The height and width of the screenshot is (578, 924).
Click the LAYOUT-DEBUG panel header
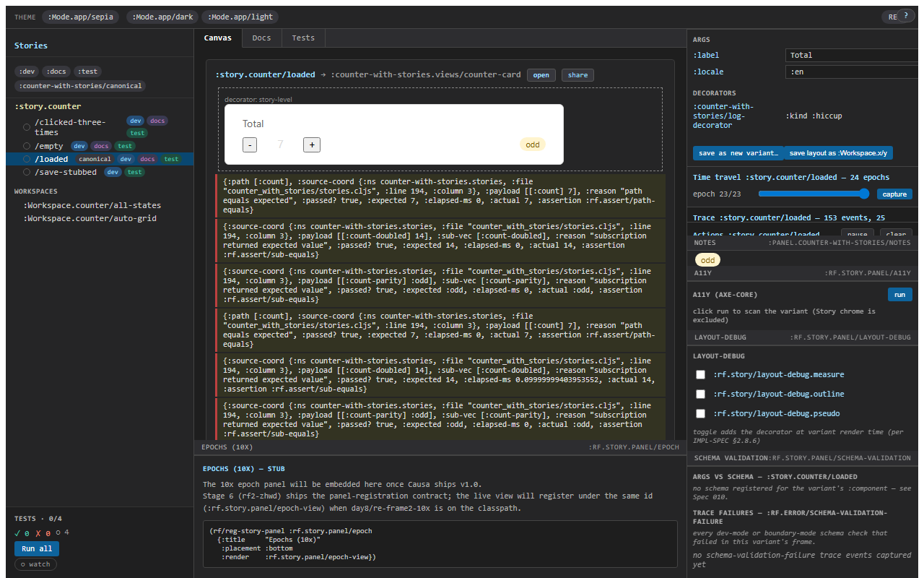coord(803,337)
